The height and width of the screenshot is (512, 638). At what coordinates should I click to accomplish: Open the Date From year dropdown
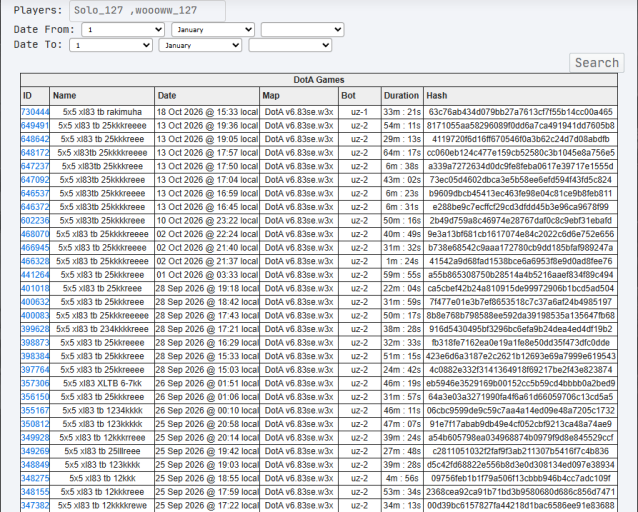302,30
